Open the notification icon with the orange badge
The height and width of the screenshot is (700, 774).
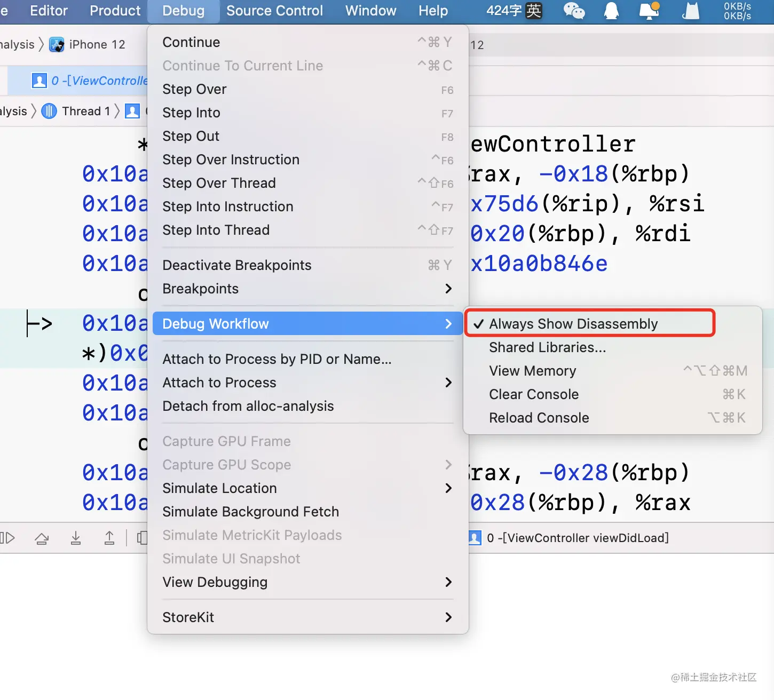coord(649,11)
